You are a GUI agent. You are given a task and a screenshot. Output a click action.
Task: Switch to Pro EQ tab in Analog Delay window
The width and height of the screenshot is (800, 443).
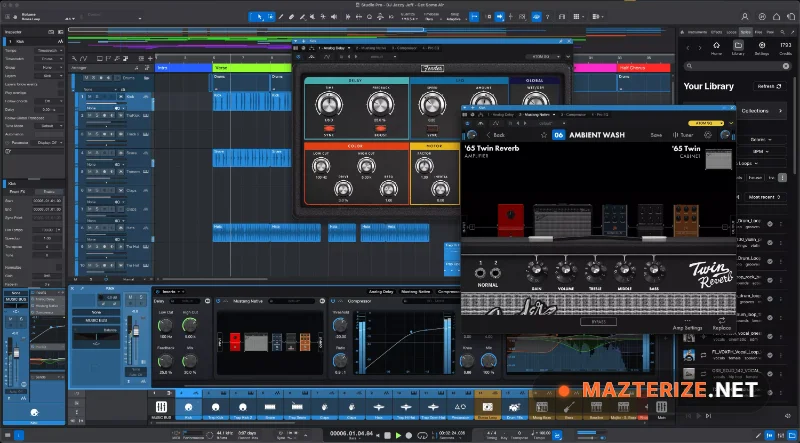[432, 48]
